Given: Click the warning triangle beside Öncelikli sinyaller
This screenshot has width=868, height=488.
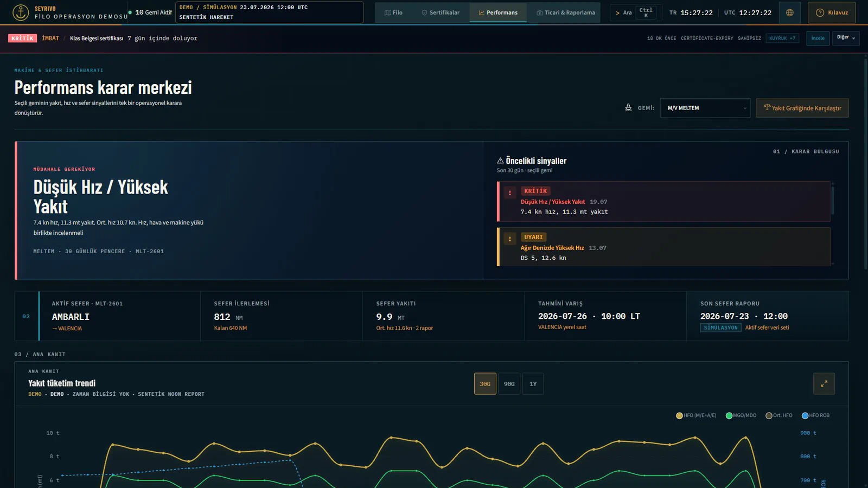Looking at the screenshot, I should pos(500,160).
